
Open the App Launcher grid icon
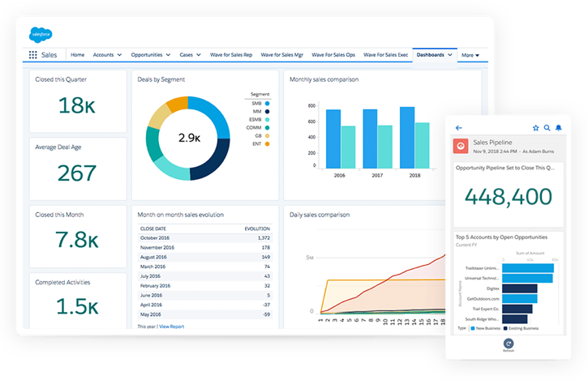[x=32, y=55]
